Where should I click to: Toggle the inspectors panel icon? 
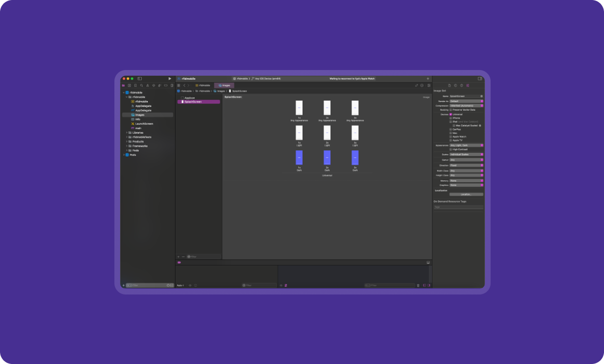479,79
